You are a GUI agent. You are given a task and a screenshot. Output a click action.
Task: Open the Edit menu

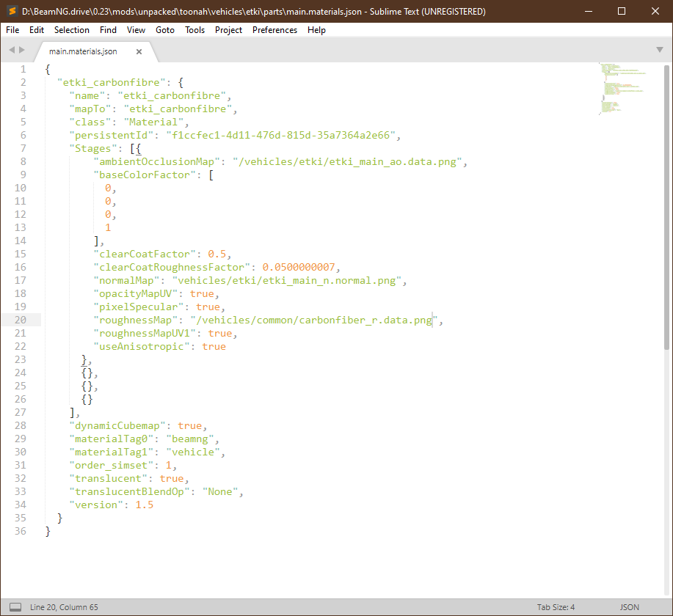[x=37, y=30]
